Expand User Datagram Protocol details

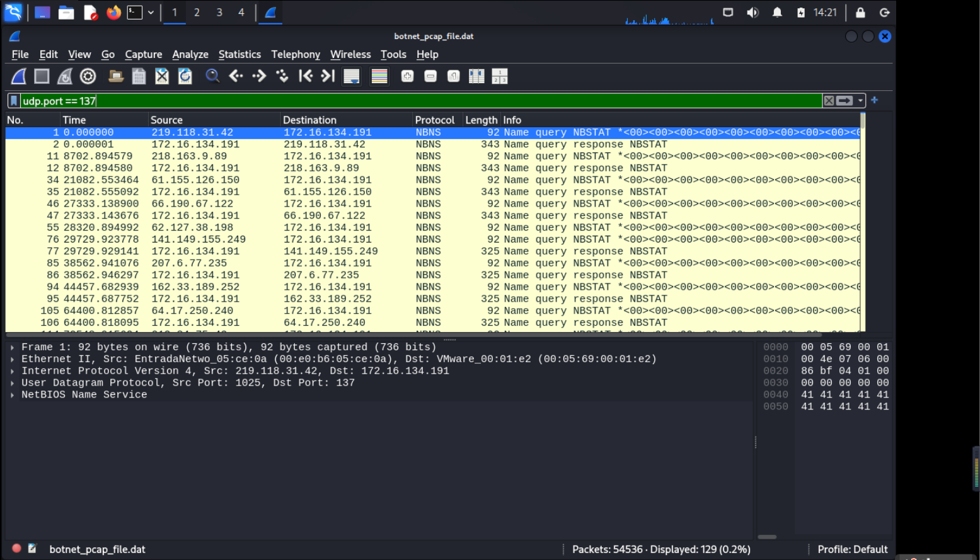pos(12,383)
